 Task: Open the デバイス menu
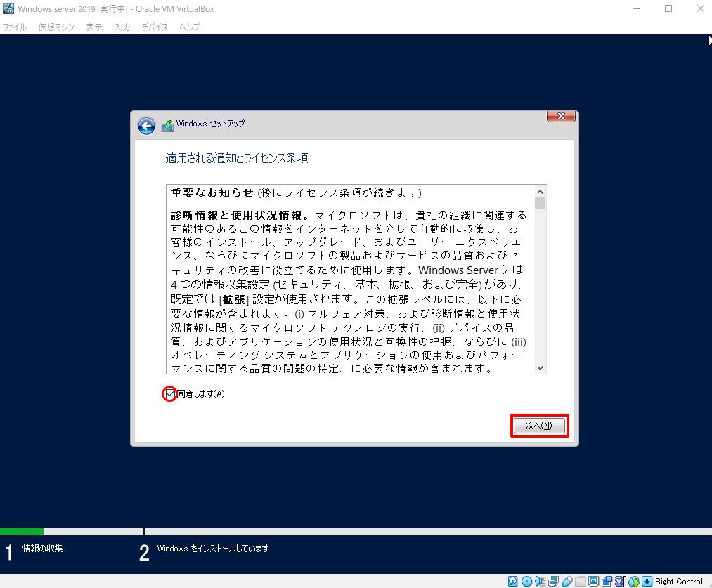(x=155, y=27)
